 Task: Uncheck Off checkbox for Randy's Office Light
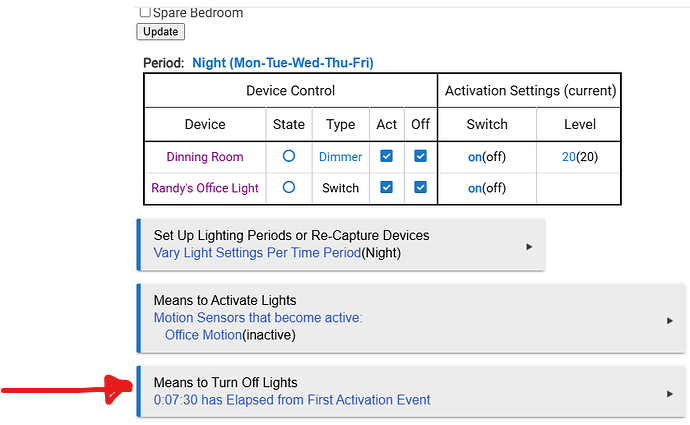pos(420,188)
